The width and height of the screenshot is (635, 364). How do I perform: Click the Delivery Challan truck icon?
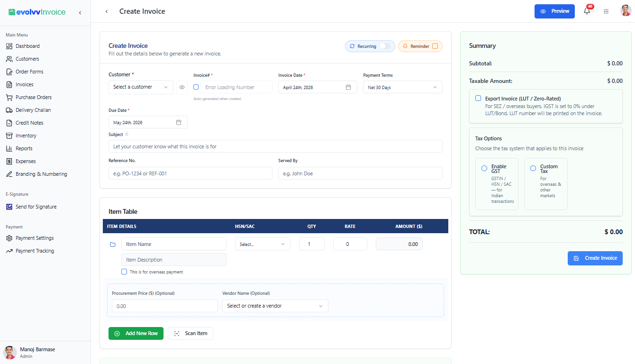(x=9, y=110)
